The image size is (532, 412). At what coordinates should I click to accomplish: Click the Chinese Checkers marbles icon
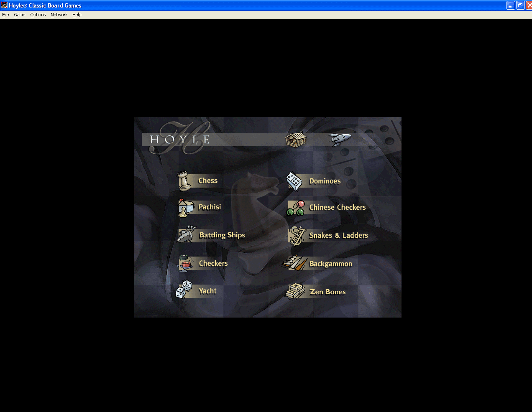[296, 208]
